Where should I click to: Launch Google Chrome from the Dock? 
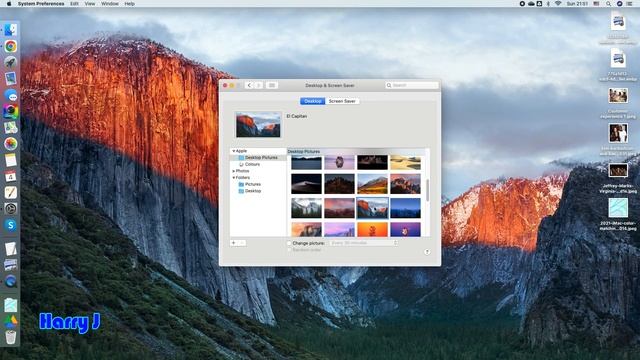click(11, 46)
